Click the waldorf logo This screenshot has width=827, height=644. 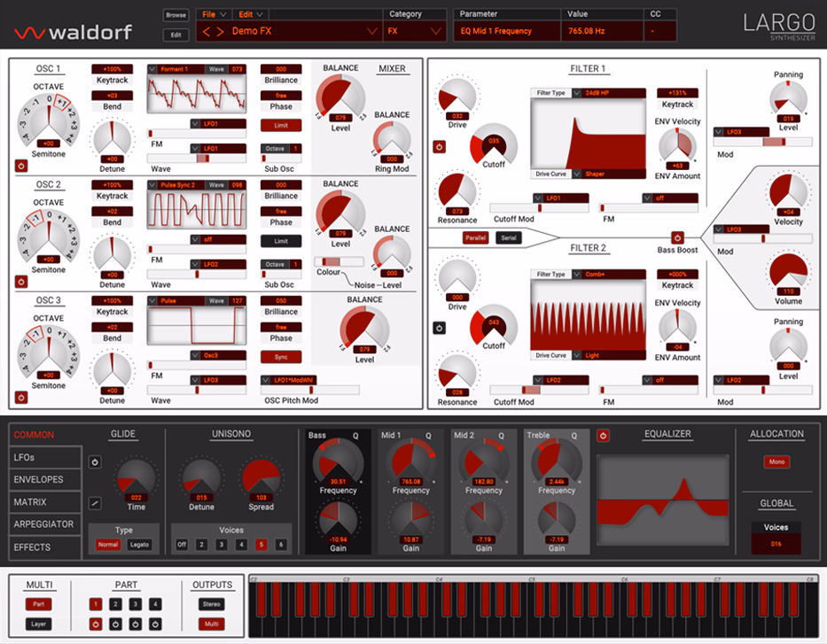click(74, 33)
